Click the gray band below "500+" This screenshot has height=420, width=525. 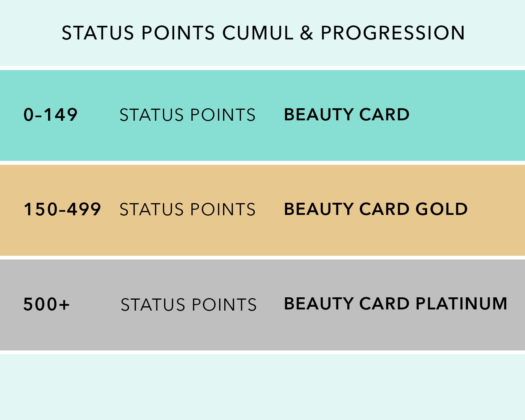point(46,332)
